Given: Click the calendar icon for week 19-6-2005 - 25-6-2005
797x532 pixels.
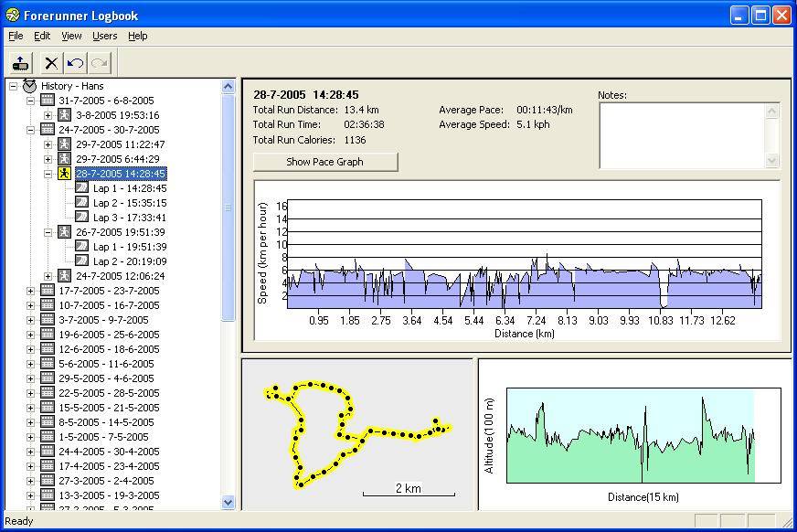Looking at the screenshot, I should tap(48, 335).
